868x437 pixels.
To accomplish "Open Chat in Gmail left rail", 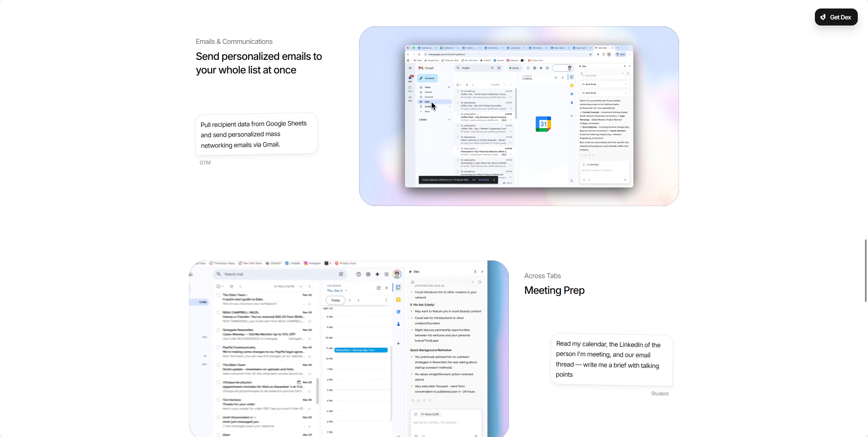I will 410,89.
